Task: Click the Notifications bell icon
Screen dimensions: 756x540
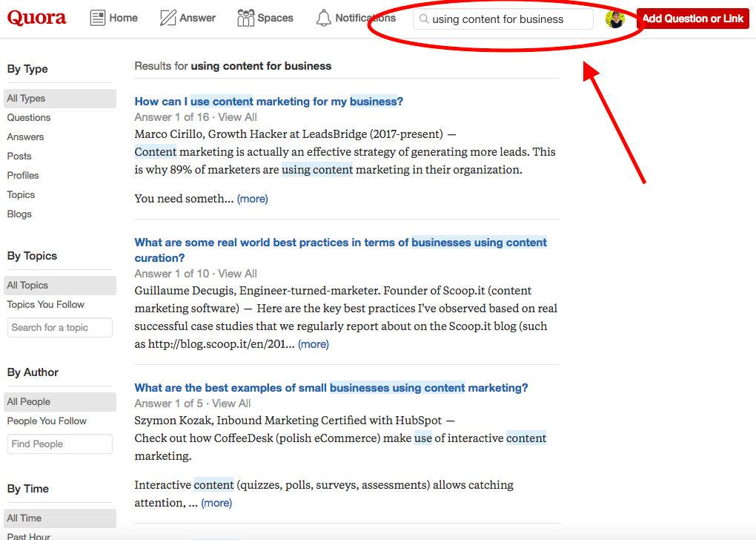Action: pyautogui.click(x=323, y=19)
